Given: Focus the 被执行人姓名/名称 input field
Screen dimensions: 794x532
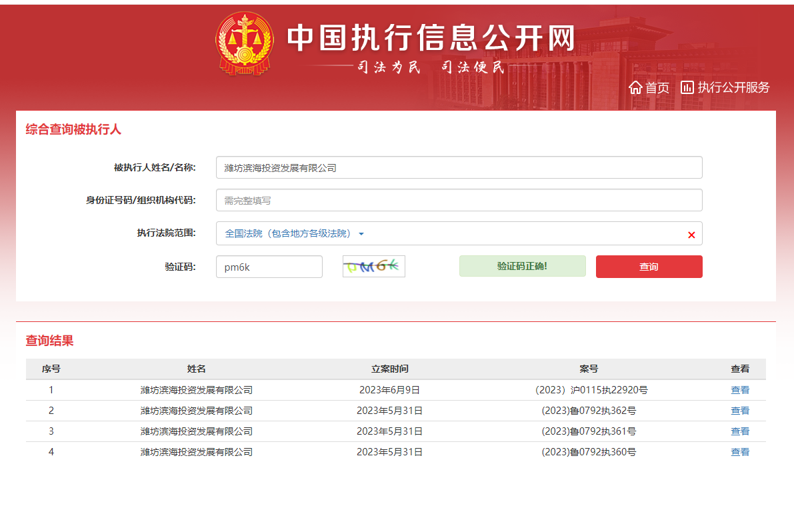Looking at the screenshot, I should [459, 168].
